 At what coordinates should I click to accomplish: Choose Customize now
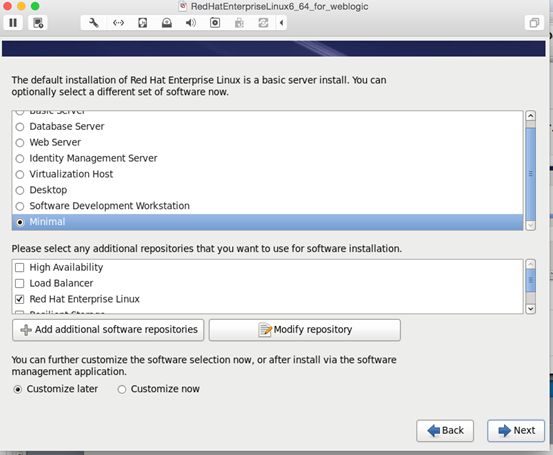click(122, 389)
